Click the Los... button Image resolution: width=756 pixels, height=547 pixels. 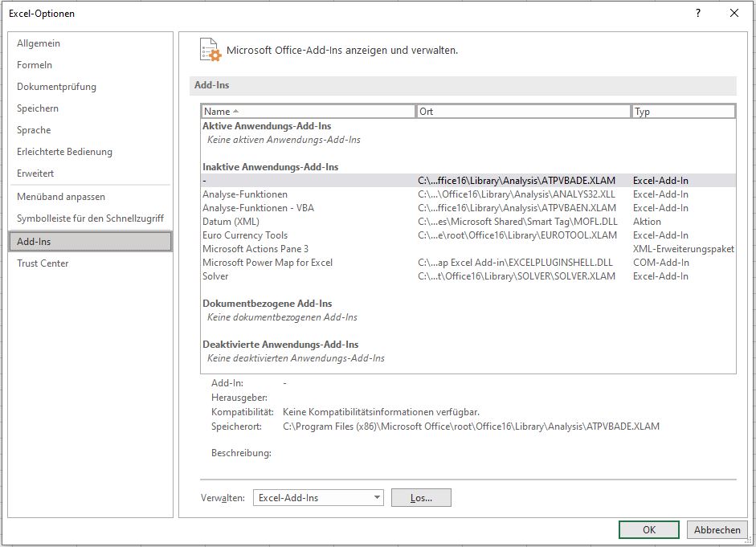coord(421,498)
